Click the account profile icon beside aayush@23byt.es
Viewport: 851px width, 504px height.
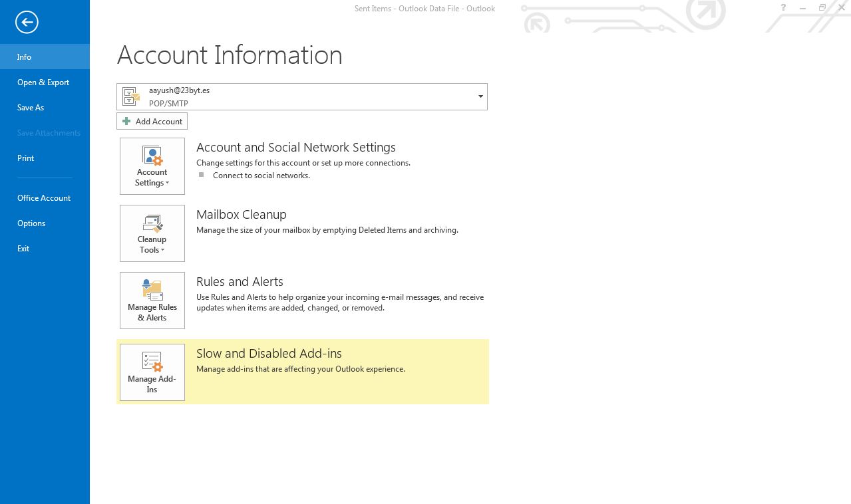[x=131, y=96]
